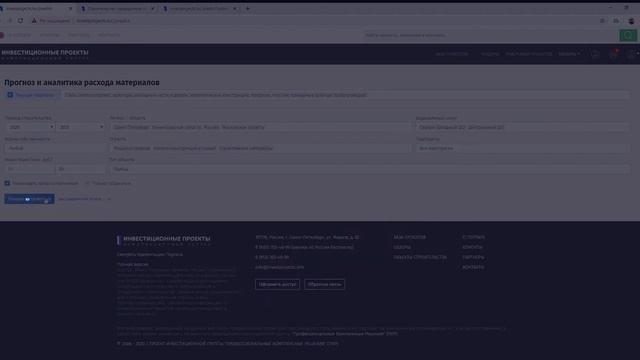Click the blue submit button below the form
The height and width of the screenshot is (360, 640).
[x=29, y=199]
